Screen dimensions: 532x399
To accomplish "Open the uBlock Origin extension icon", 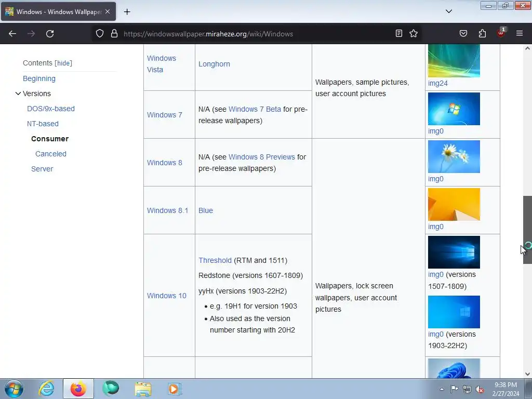I will 501,33.
